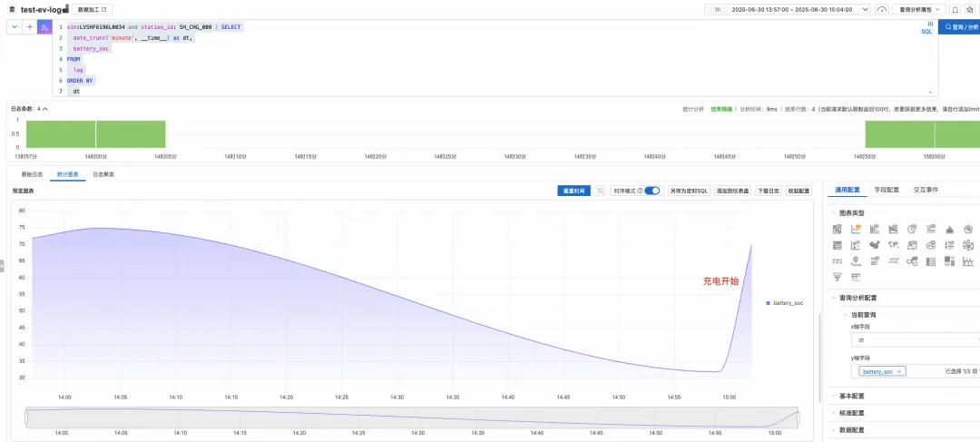
Task: Click the alert bell icon
Action: (x=955, y=9)
